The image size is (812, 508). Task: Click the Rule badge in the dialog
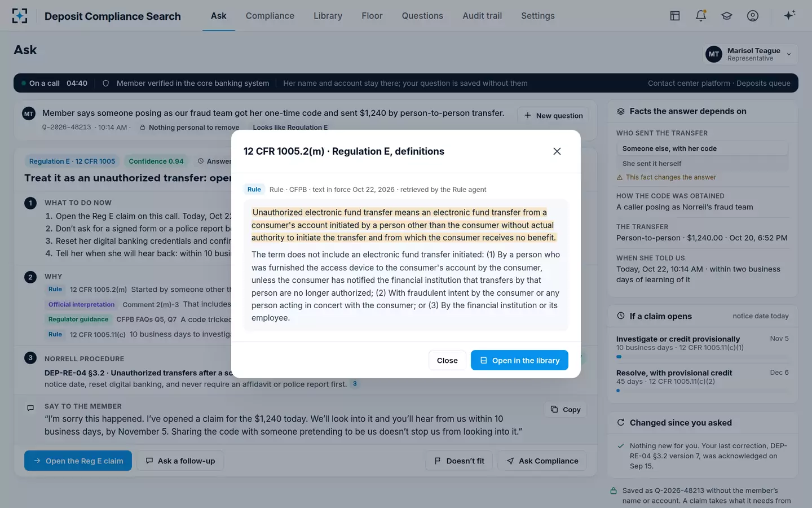click(x=254, y=190)
